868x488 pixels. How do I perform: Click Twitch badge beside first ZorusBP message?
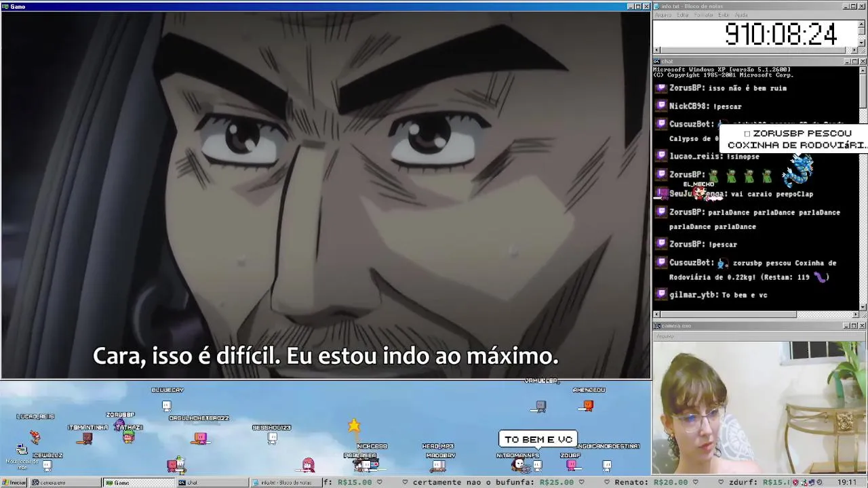point(661,87)
